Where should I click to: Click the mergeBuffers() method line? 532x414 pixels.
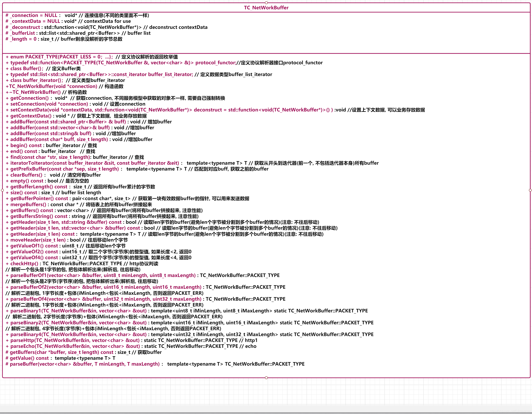[79, 204]
